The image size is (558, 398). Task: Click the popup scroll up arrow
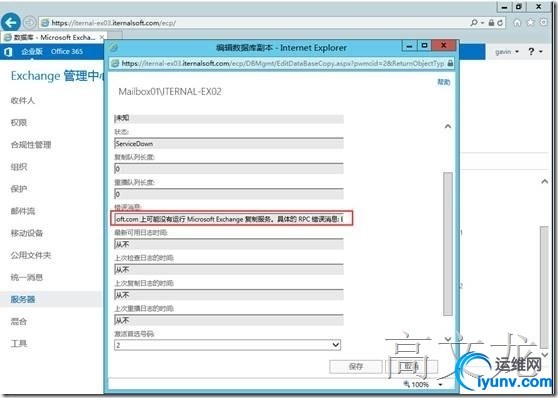tap(448, 126)
